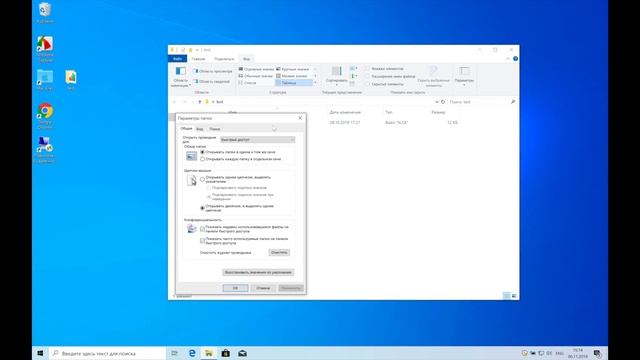Screen dimensions: 640x360
Task: Toggle show recently used files checkbox
Action: coord(202,229)
